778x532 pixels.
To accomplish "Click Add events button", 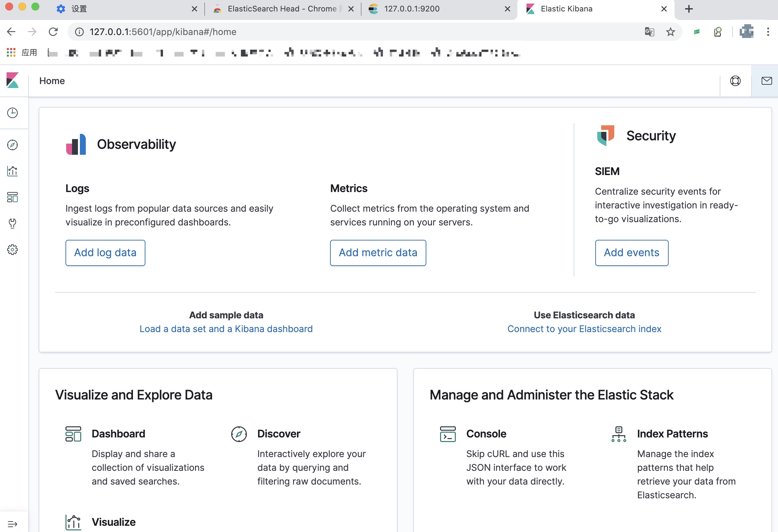I will click(631, 253).
